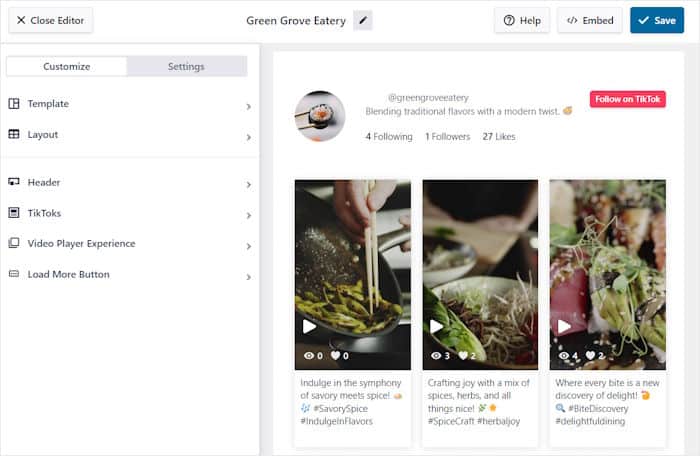Image resolution: width=700 pixels, height=456 pixels.
Task: Open the Header menu item
Action: 129,182
